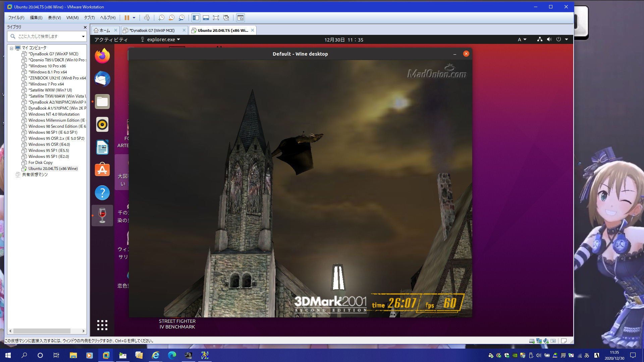The image size is (644, 362).
Task: Take a snapshot of the virtual machine
Action: (161, 18)
